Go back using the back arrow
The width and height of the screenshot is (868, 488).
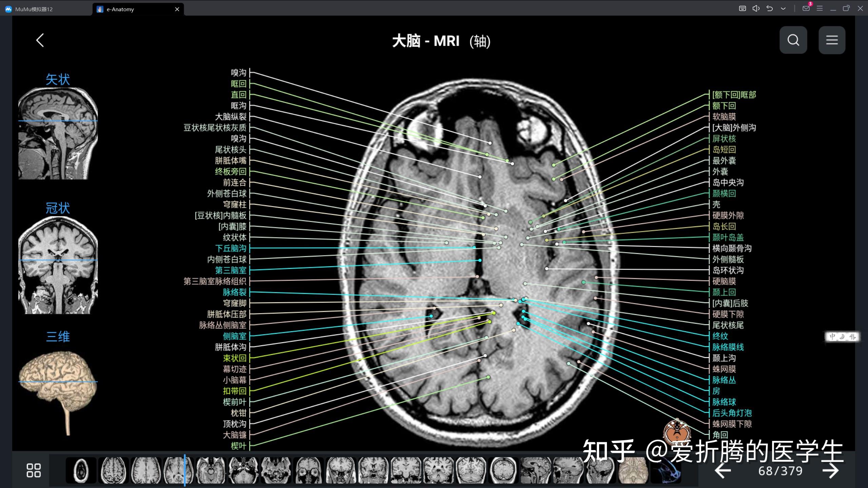coord(40,40)
